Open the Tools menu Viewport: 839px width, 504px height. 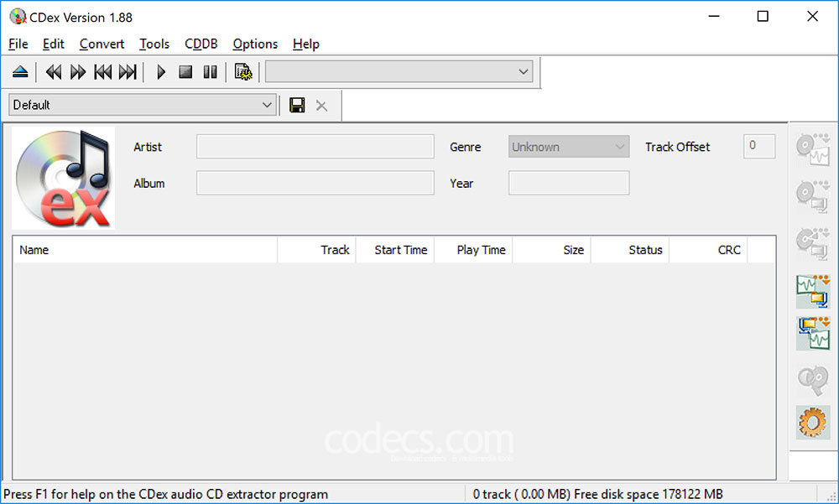click(x=154, y=44)
